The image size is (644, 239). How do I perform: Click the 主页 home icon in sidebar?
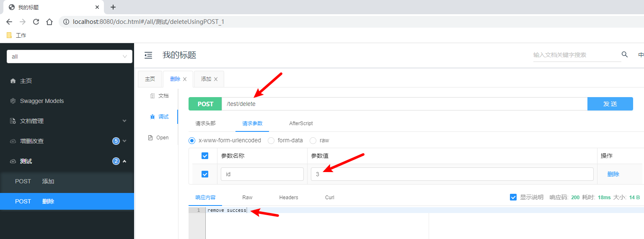[x=13, y=81]
